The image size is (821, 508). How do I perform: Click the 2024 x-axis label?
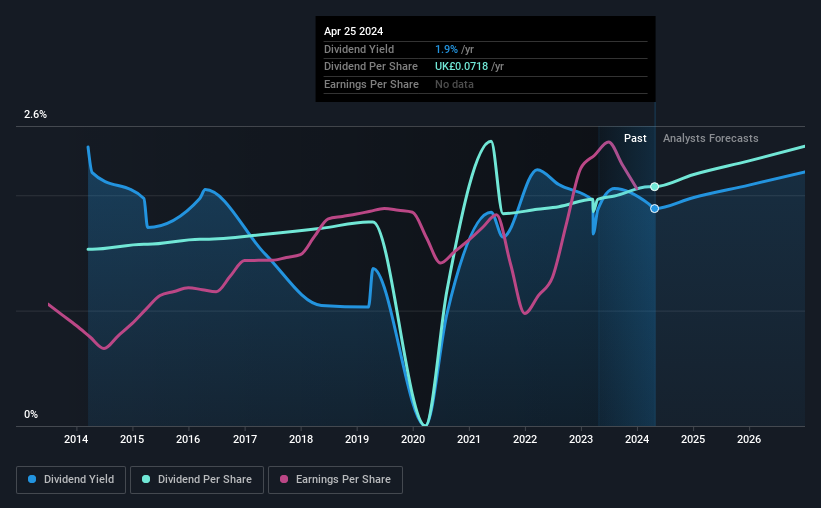click(x=637, y=439)
